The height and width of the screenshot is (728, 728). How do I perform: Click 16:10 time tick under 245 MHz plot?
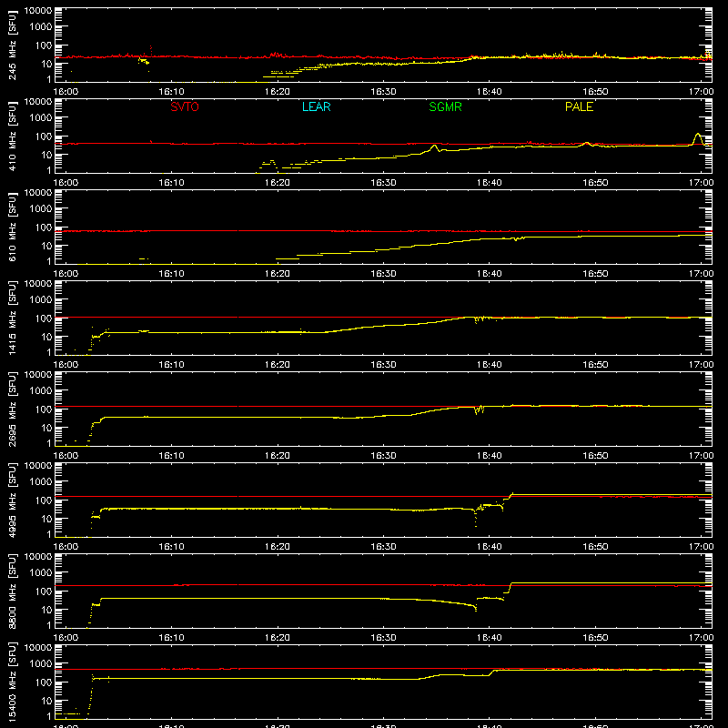point(171,92)
